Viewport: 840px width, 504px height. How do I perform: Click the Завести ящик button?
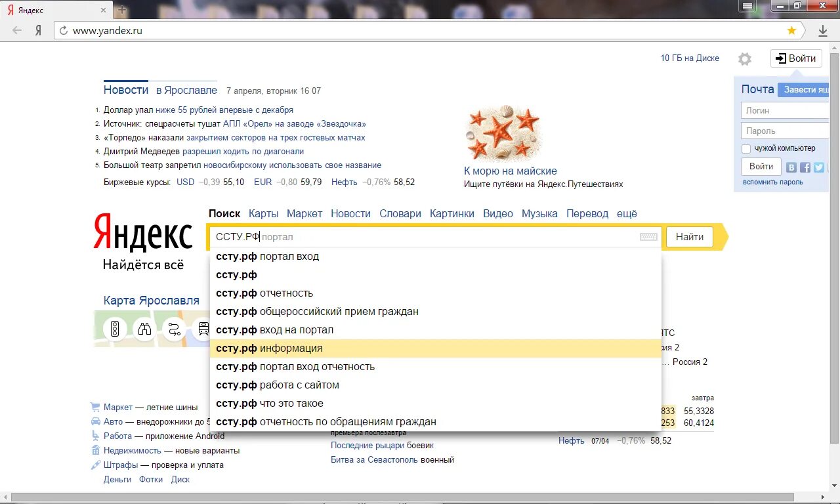[804, 90]
